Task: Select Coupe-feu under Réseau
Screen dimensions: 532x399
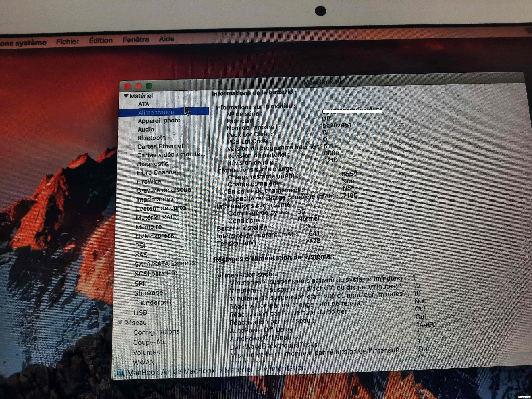Action: pyautogui.click(x=150, y=342)
